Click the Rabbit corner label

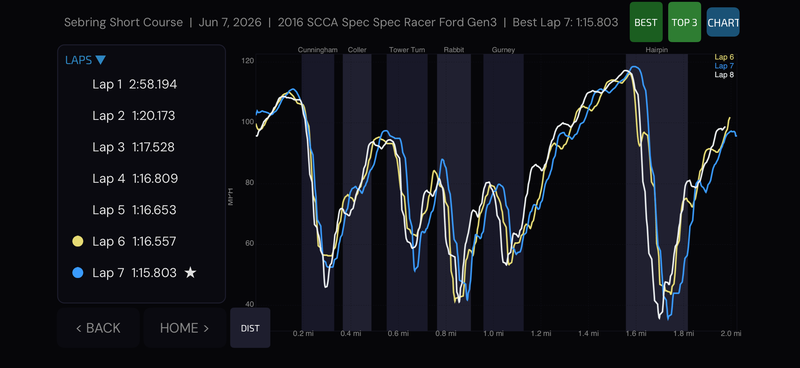coord(454,50)
